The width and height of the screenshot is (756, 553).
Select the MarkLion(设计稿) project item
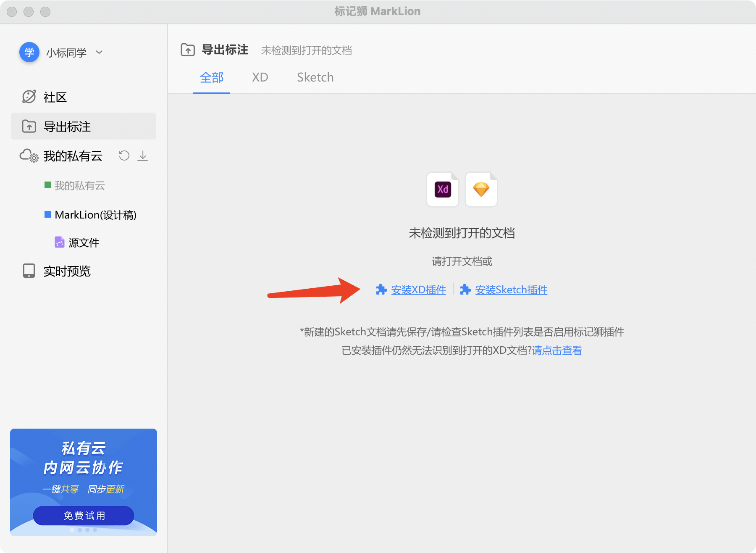click(95, 215)
